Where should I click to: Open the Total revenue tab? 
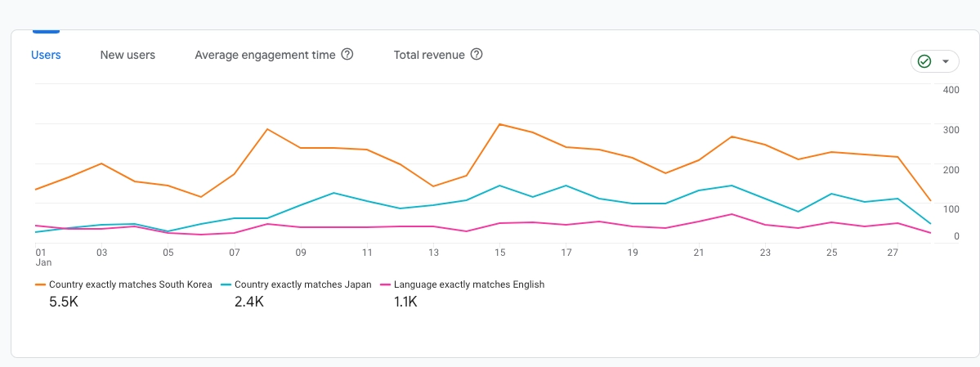pyautogui.click(x=429, y=55)
